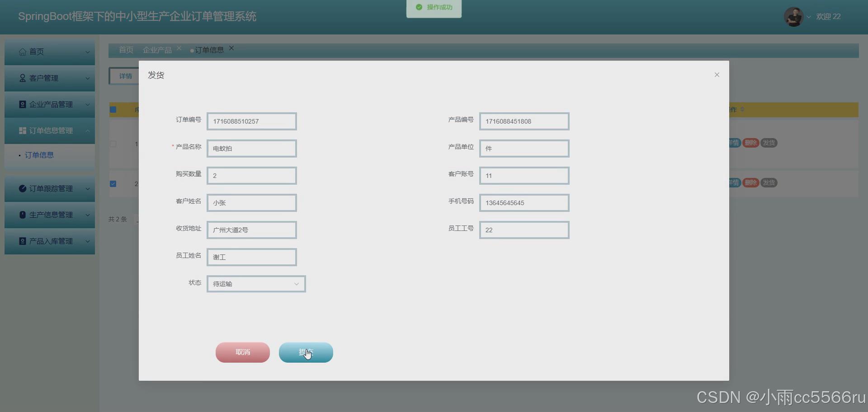Image resolution: width=868 pixels, height=412 pixels.
Task: Click the 产品编号 input field
Action: click(x=524, y=122)
